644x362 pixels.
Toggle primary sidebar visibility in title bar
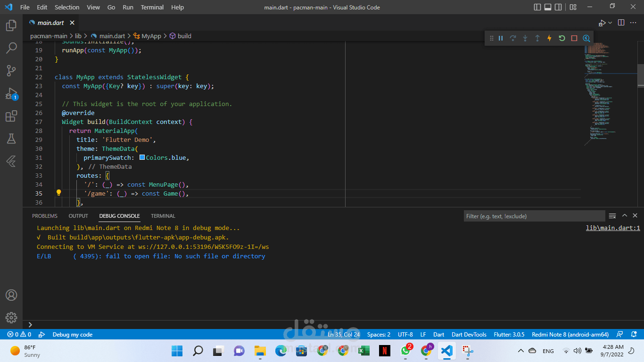[537, 7]
